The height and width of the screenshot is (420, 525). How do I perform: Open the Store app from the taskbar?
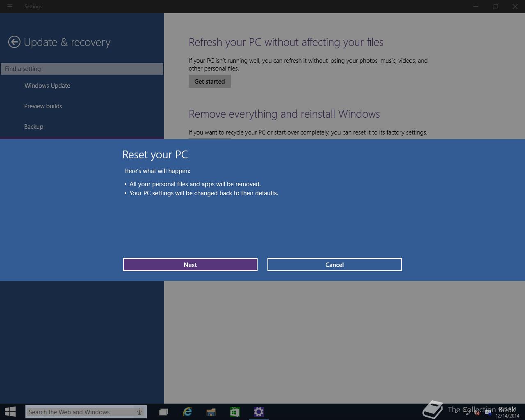[235, 412]
